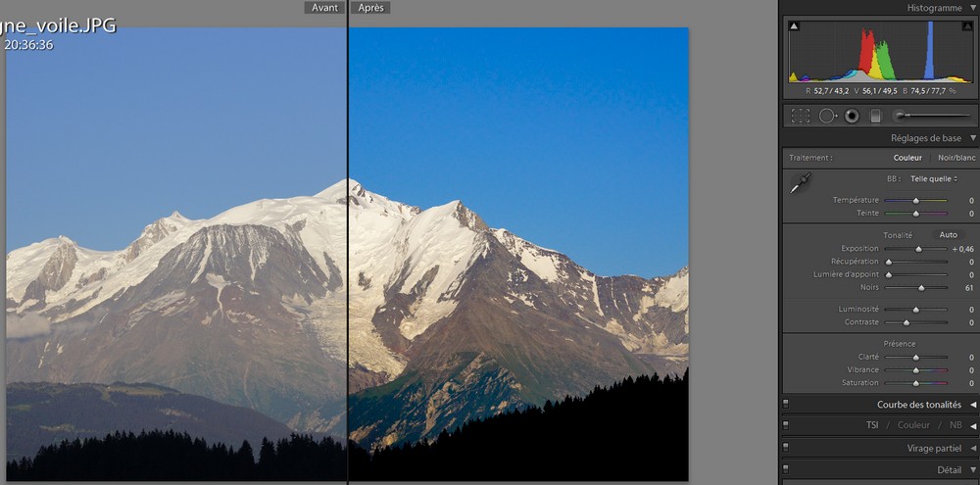Open the BB 'Telle quelle' dropdown
Viewport: 980px width, 485px height.
pos(935,179)
